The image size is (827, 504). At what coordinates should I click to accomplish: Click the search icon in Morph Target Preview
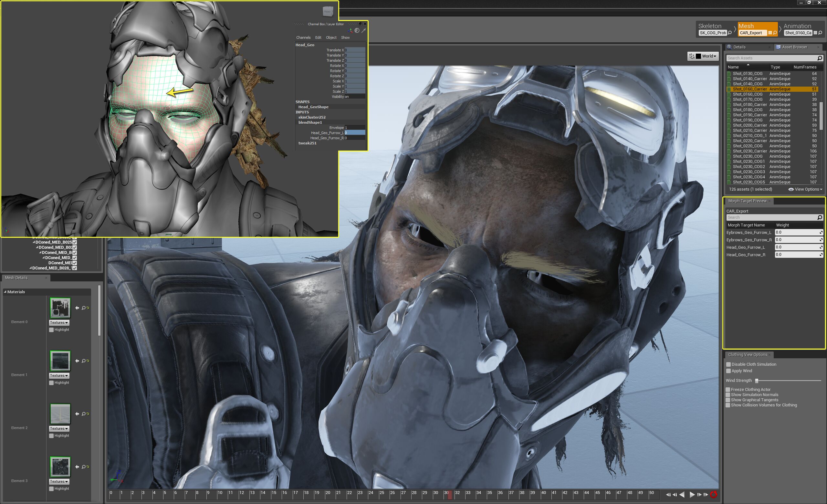(820, 217)
